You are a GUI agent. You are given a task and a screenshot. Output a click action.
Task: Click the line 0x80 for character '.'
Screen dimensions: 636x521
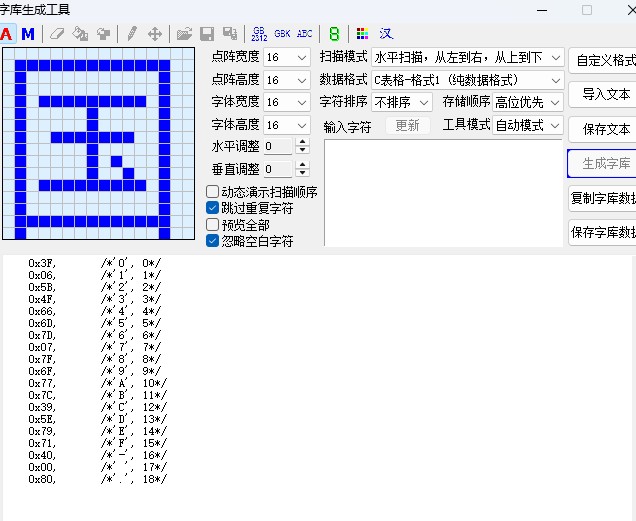pyautogui.click(x=97, y=479)
